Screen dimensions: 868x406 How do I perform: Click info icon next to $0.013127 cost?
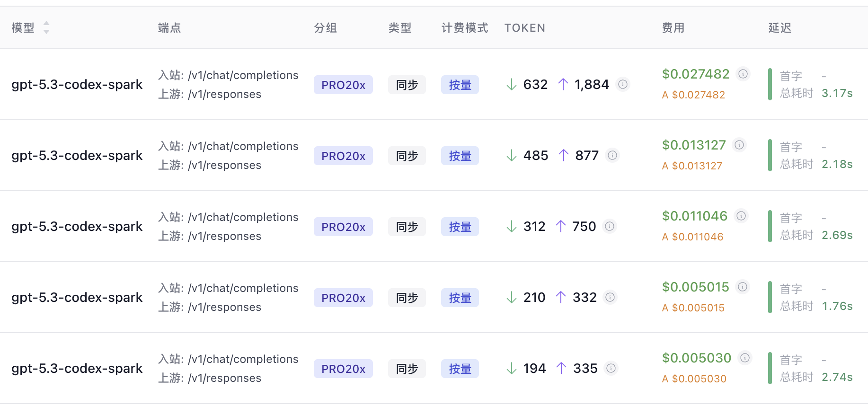739,145
